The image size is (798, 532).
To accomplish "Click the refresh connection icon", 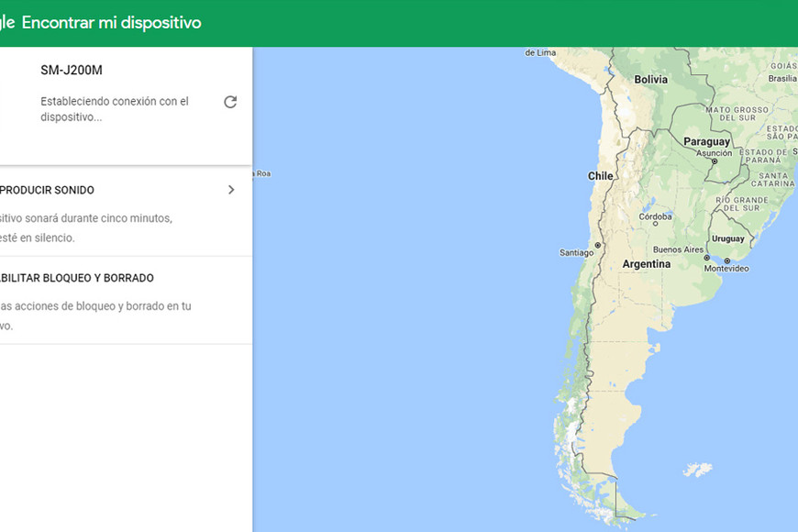I will [x=230, y=102].
